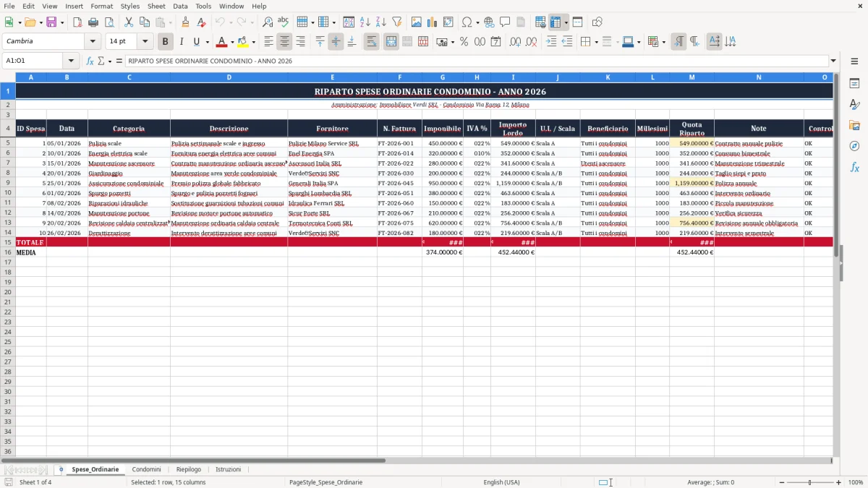Click the Open folder icon
Viewport: 868px width, 488px height.
(x=30, y=22)
